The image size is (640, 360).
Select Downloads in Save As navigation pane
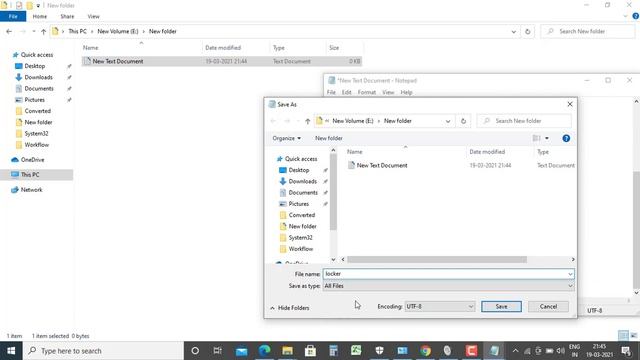[x=302, y=181]
